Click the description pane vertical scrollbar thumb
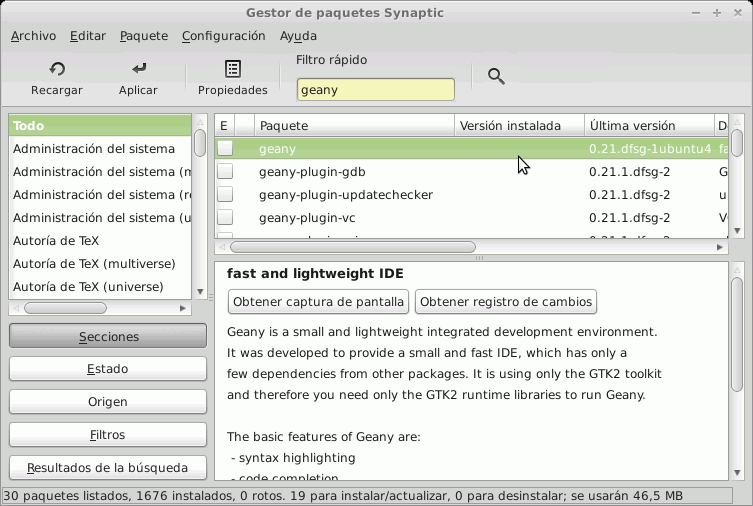753x506 pixels. (737, 334)
